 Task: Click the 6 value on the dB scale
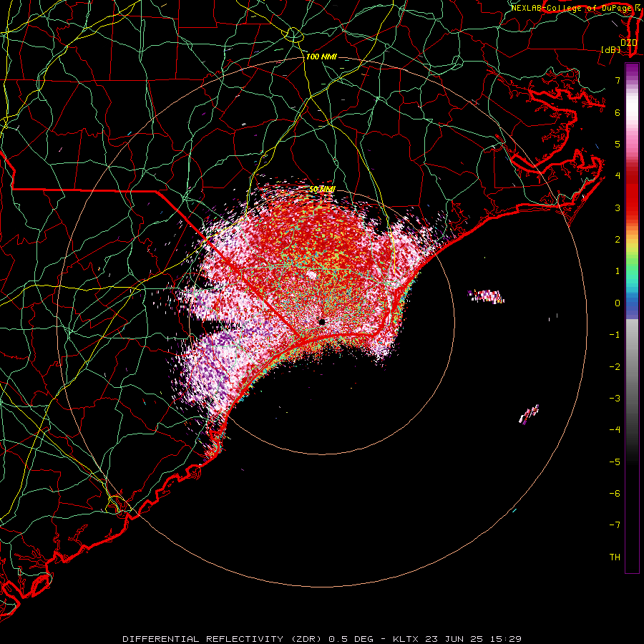618,112
